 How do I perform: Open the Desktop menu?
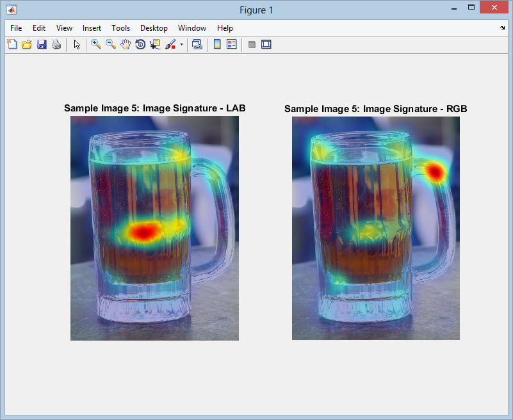click(x=154, y=28)
